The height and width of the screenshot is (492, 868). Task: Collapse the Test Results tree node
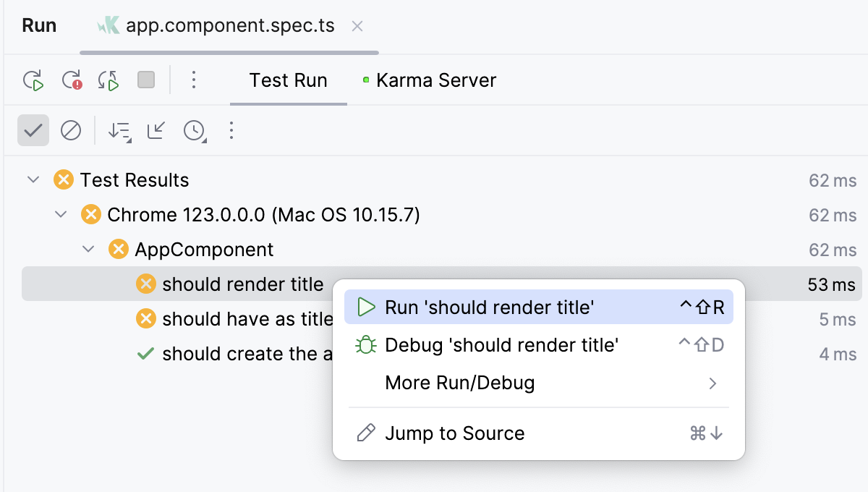click(33, 180)
